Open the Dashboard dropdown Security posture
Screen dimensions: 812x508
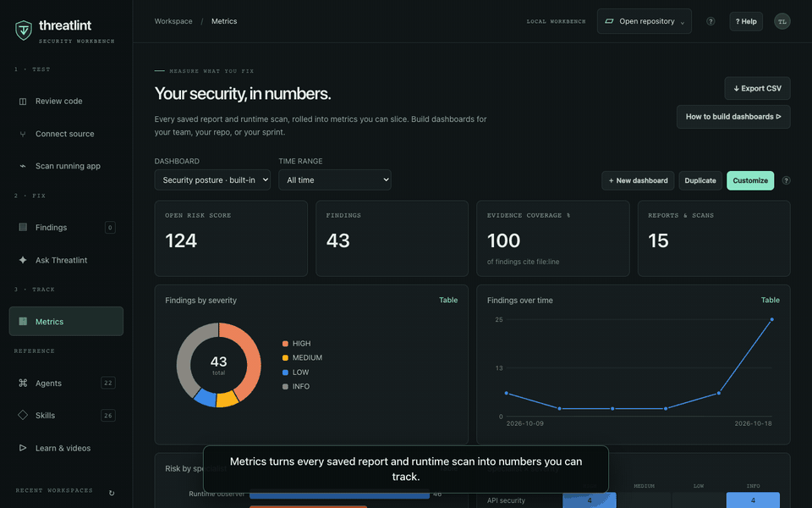point(212,179)
